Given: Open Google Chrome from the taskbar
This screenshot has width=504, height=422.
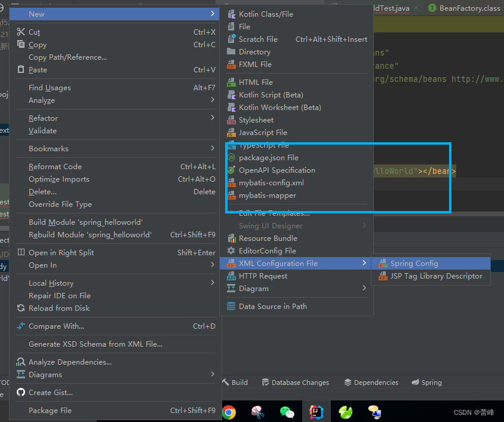Looking at the screenshot, I should [229, 412].
